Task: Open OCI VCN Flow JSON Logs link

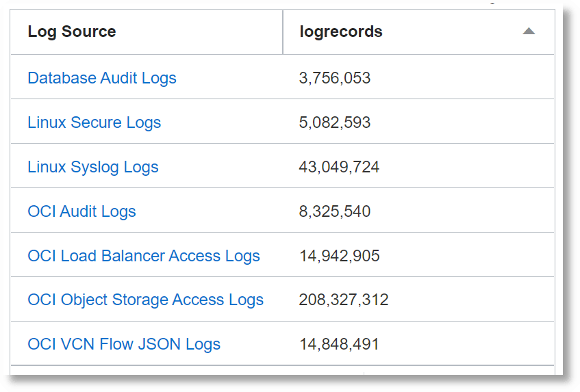Action: tap(124, 344)
